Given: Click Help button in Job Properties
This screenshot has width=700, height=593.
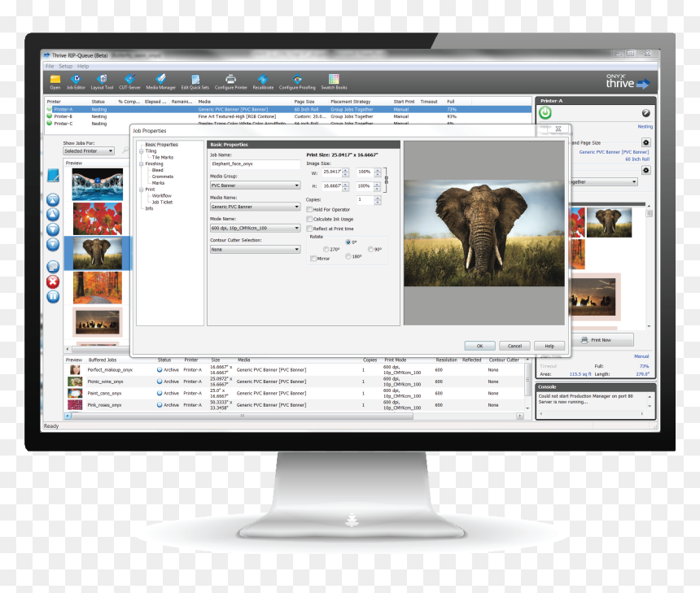Looking at the screenshot, I should point(549,346).
